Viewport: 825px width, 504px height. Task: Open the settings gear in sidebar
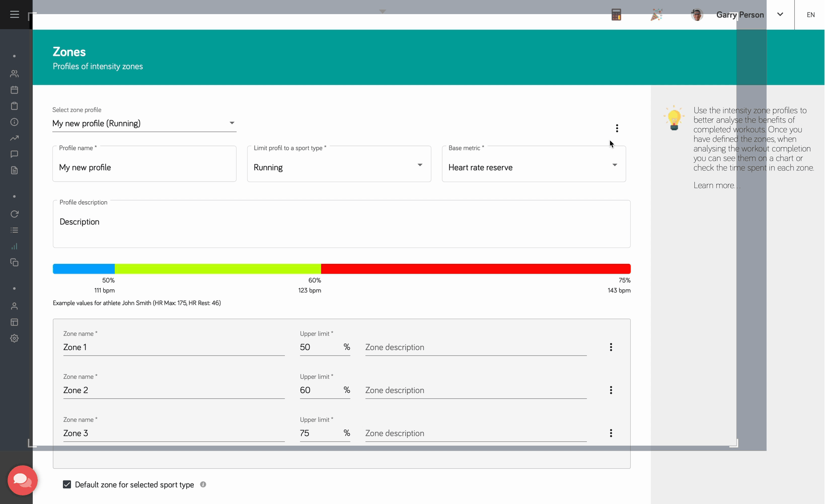[15, 339]
